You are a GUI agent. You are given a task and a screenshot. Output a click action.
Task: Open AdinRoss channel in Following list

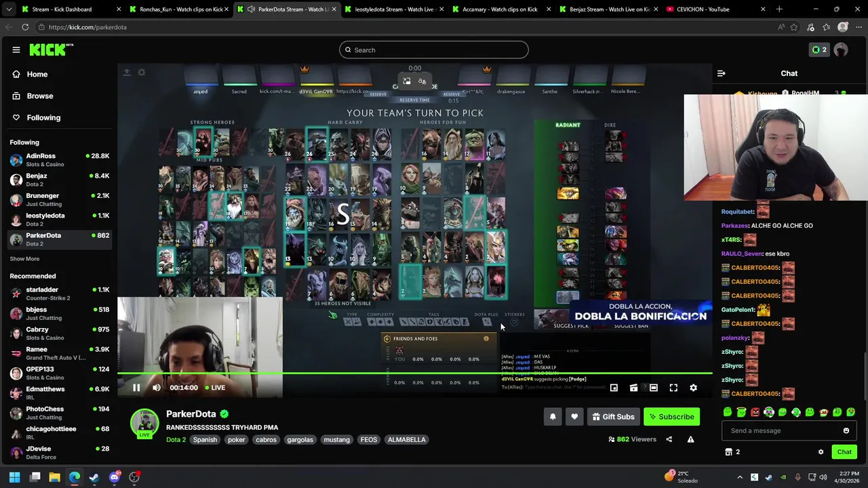[x=60, y=159]
